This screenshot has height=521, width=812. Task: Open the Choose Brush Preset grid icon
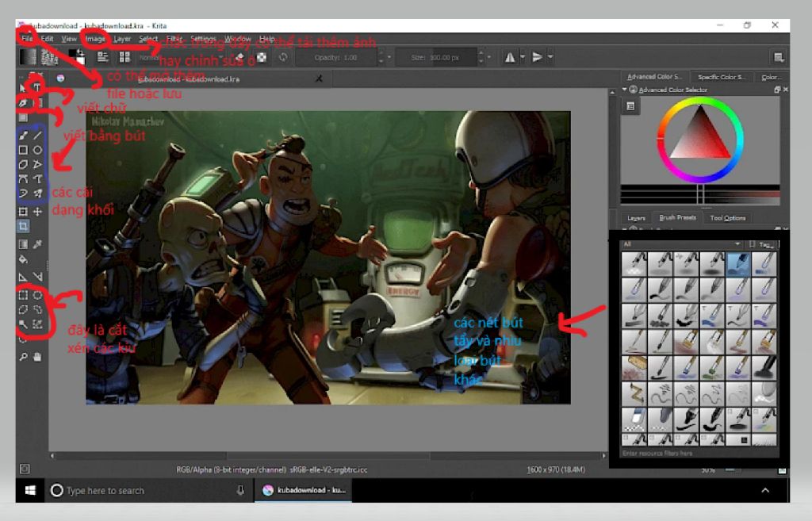[124, 57]
